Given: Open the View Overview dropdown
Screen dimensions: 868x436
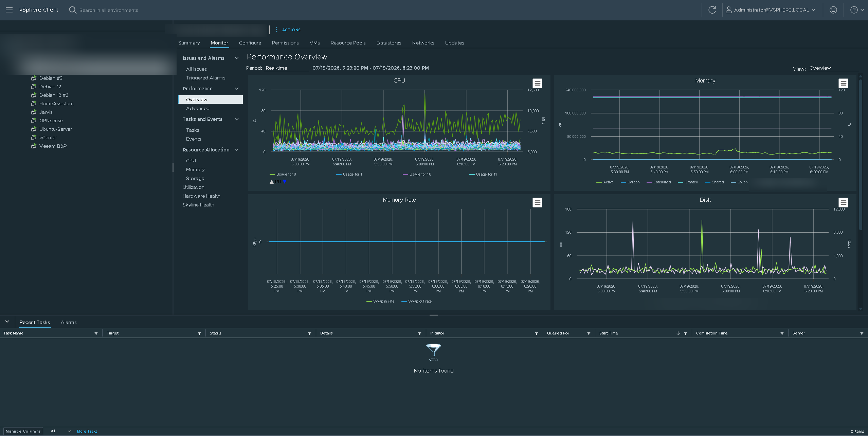Looking at the screenshot, I should click(x=833, y=68).
